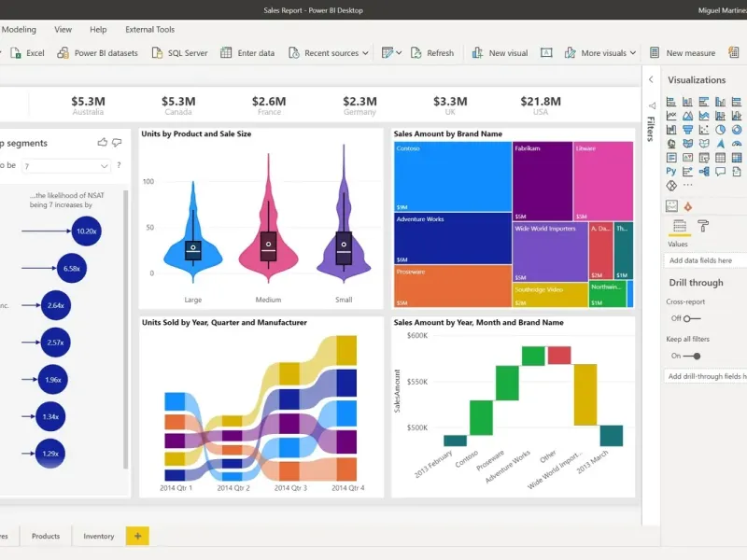This screenshot has height=560, width=747.
Task: Select the Contoso tile in the treemap
Action: pyautogui.click(x=453, y=176)
